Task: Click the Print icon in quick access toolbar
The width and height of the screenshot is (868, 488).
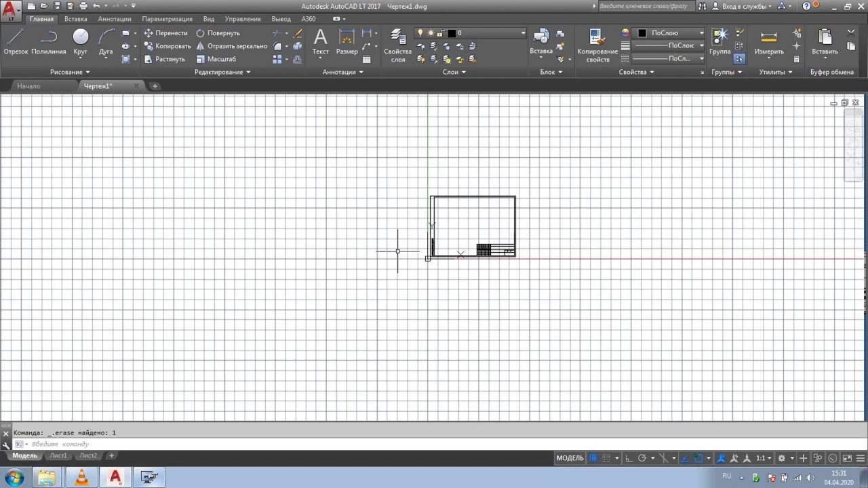Action: pos(83,6)
